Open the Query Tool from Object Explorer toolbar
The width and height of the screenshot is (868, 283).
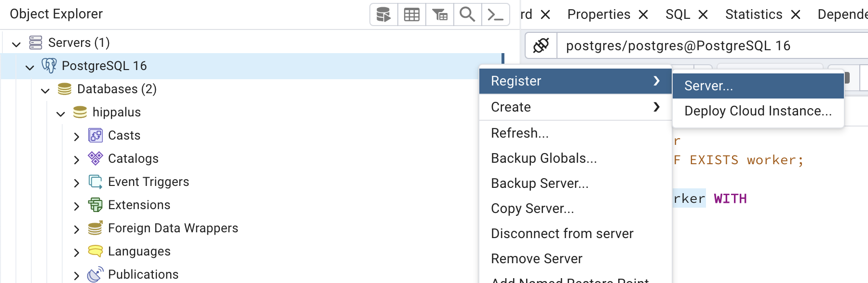coord(384,14)
